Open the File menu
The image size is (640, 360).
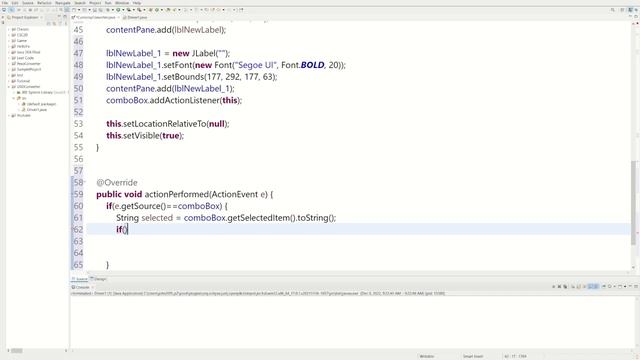[x=5, y=3]
